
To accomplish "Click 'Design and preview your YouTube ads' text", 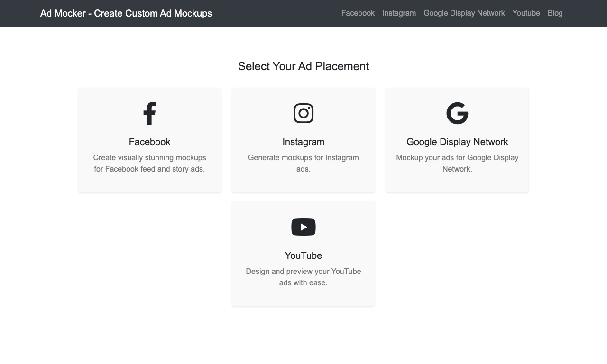I will pos(303,277).
